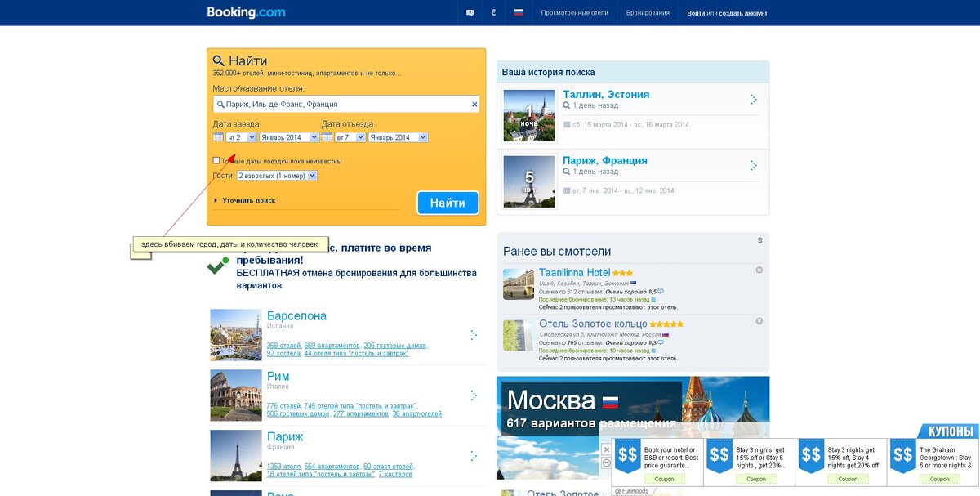
Task: Click the Paris 5 ночей thumbnail
Action: 529,181
